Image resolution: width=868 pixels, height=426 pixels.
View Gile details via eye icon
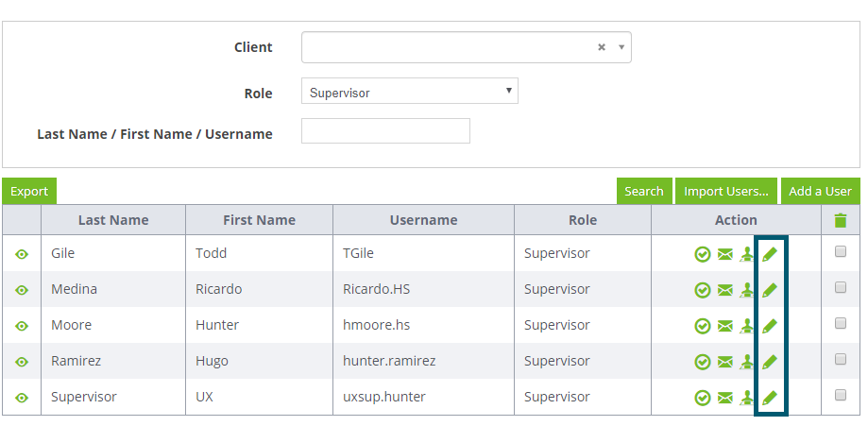click(x=22, y=254)
